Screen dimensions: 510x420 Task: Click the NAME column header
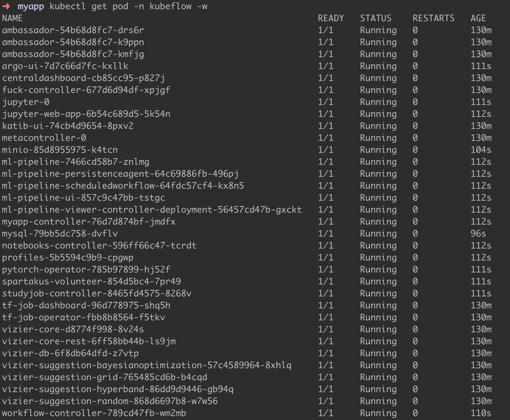pos(12,18)
